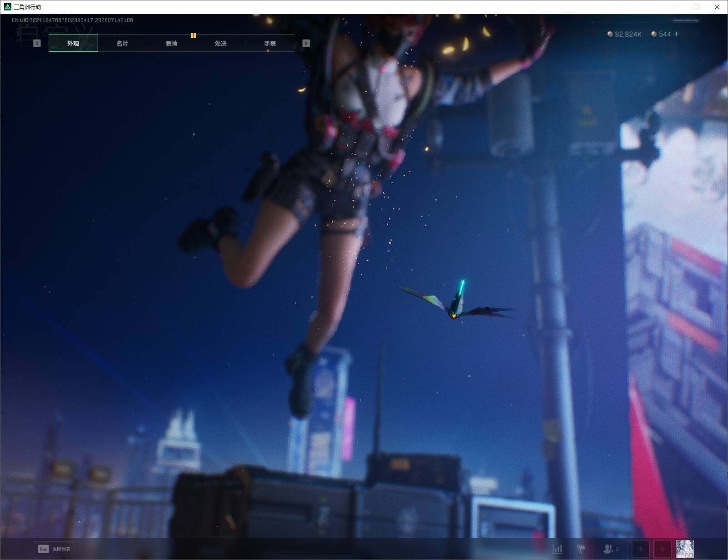This screenshot has width=728, height=560.
Task: Click the E next-tab key hint
Action: click(306, 43)
